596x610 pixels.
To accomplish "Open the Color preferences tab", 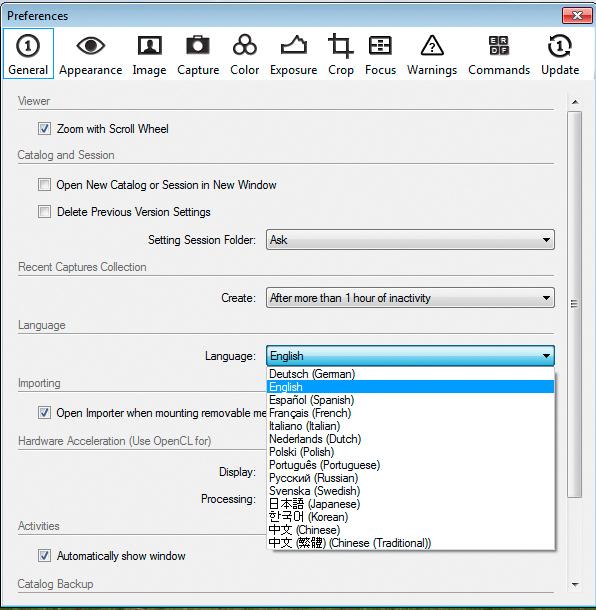I will tap(245, 54).
